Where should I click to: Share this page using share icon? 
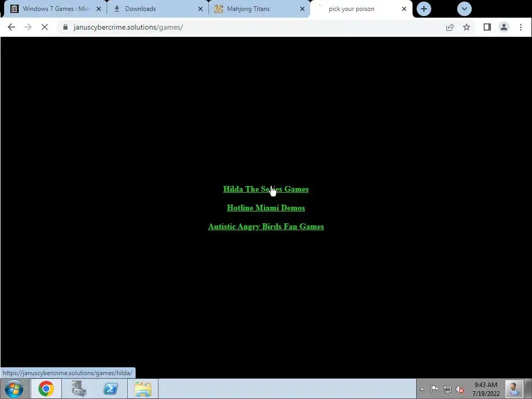450,27
